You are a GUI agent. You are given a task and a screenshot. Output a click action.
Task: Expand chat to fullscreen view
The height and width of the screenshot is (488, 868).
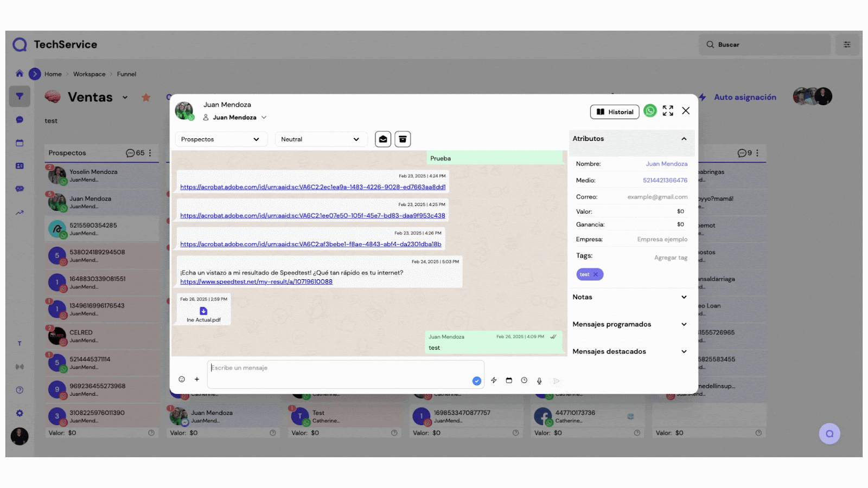tap(668, 111)
